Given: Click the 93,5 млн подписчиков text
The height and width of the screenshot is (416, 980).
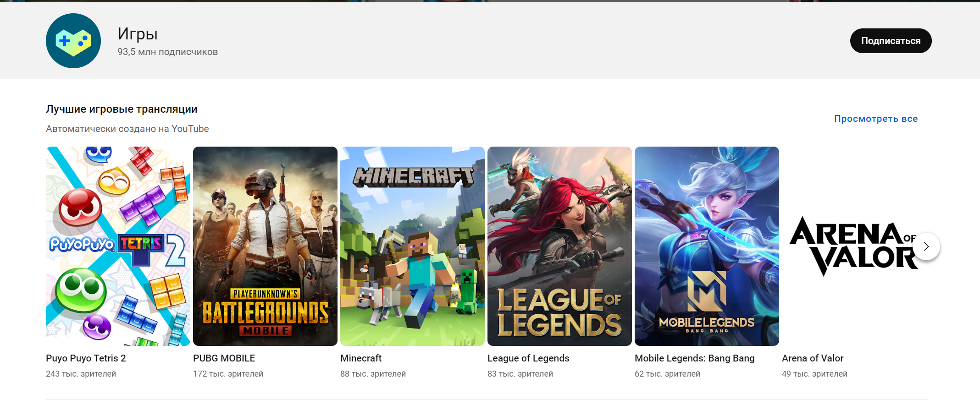Looking at the screenshot, I should coord(167,52).
